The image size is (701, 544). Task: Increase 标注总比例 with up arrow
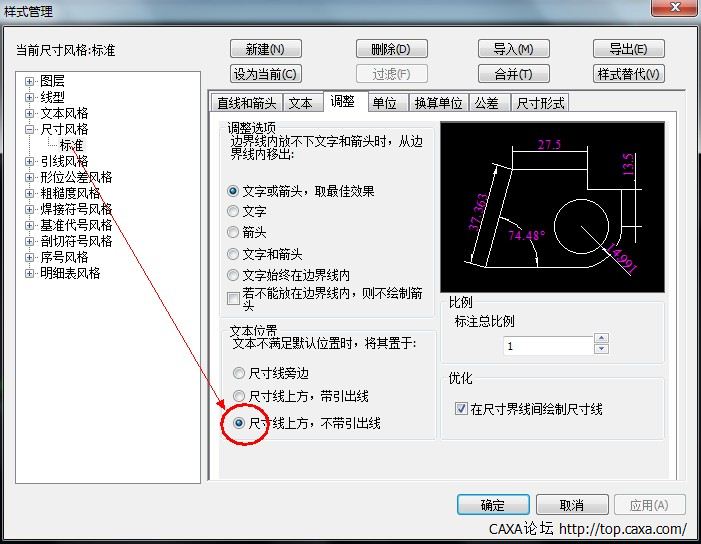(x=601, y=339)
